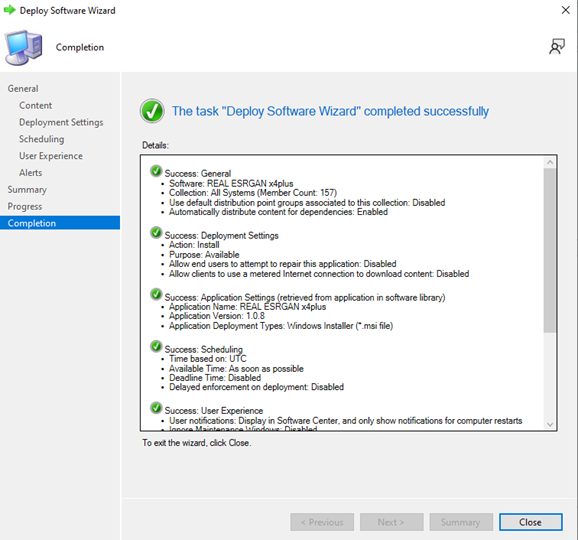Click the green arrow icon in title bar
This screenshot has height=540, width=578.
point(10,10)
